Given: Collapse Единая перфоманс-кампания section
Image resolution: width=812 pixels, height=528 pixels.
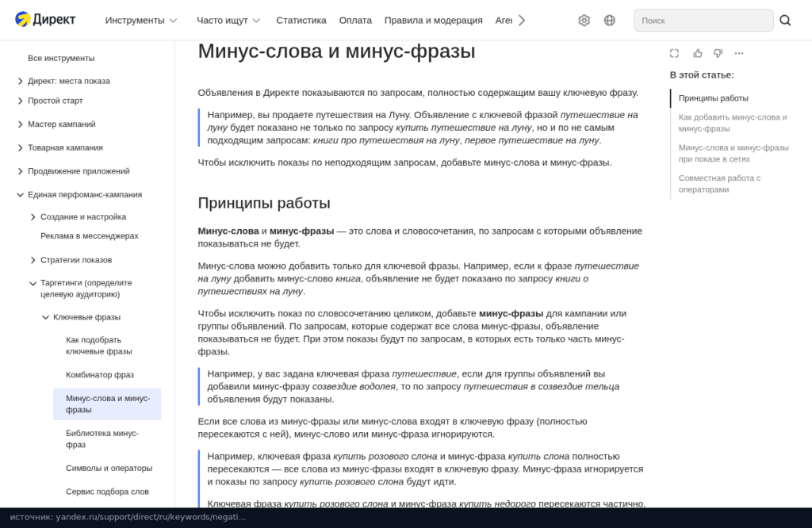Looking at the screenshot, I should click(x=20, y=195).
